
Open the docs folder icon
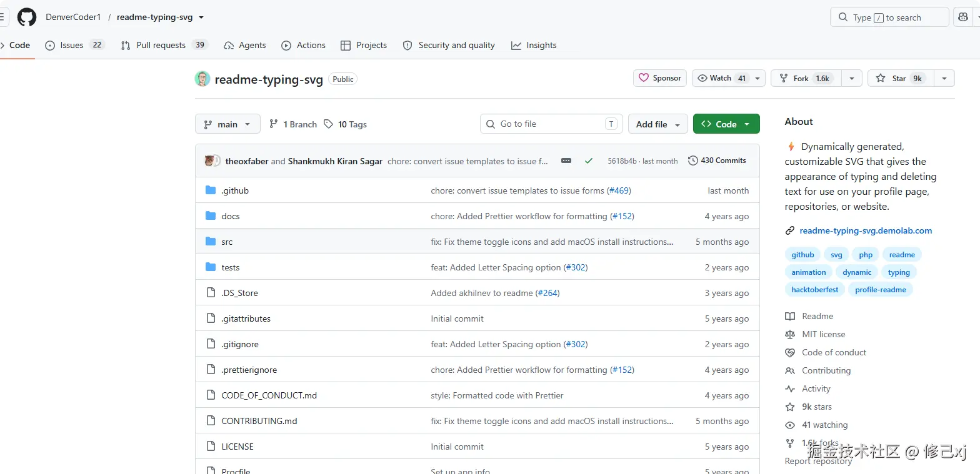coord(211,216)
